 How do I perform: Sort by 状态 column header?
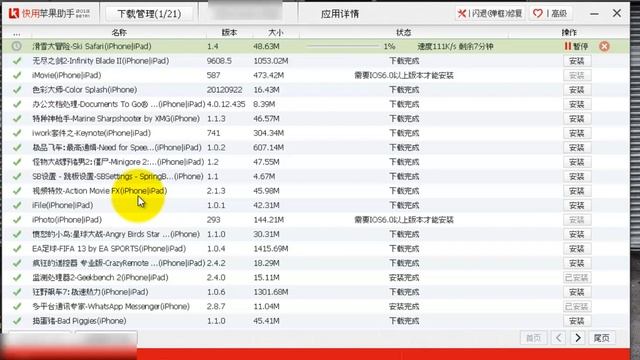click(404, 33)
